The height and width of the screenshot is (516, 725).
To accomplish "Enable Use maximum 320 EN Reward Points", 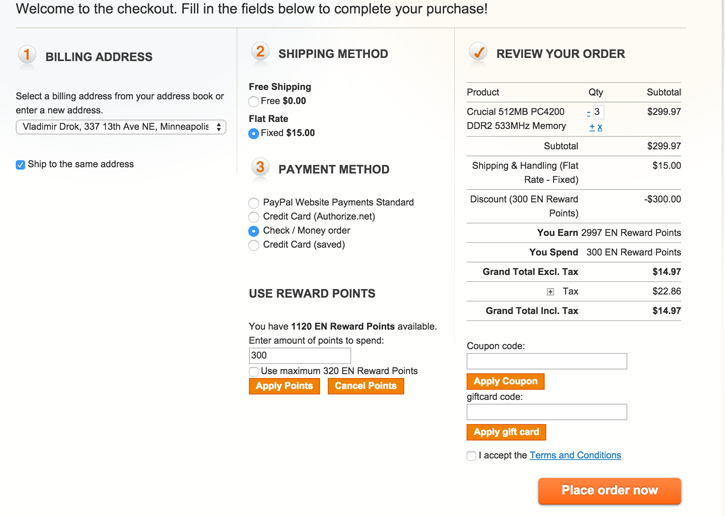I will pyautogui.click(x=254, y=372).
